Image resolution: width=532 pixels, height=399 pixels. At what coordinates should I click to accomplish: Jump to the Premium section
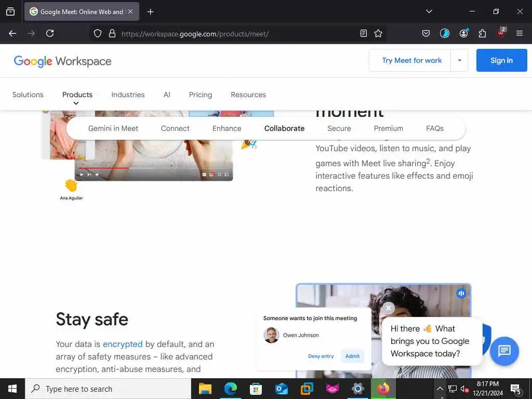click(x=389, y=129)
